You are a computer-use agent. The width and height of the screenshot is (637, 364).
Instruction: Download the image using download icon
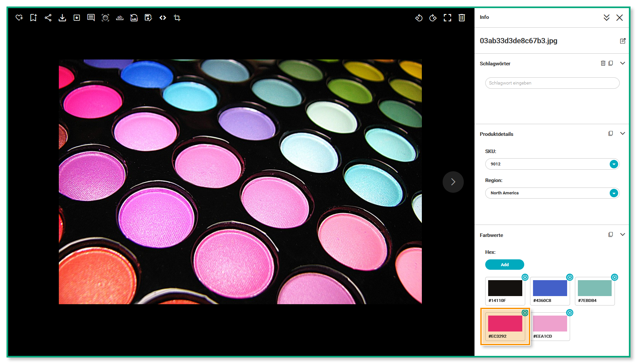tap(62, 18)
